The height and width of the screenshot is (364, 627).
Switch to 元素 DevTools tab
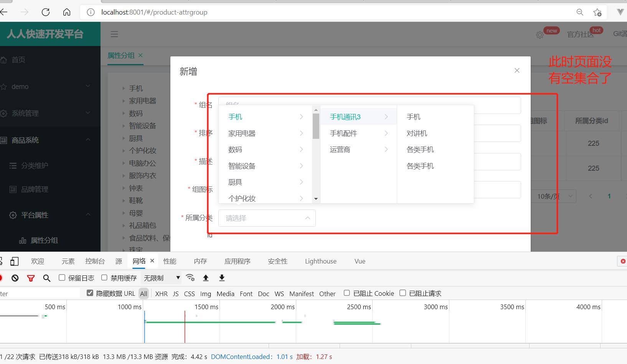point(68,261)
